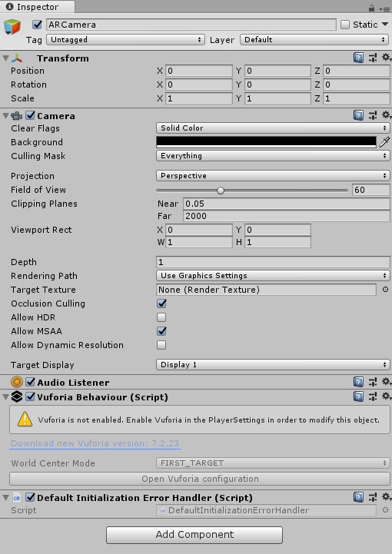Image resolution: width=392 pixels, height=554 pixels.
Task: Click the Vuforia Behaviour help icon
Action: tap(358, 396)
